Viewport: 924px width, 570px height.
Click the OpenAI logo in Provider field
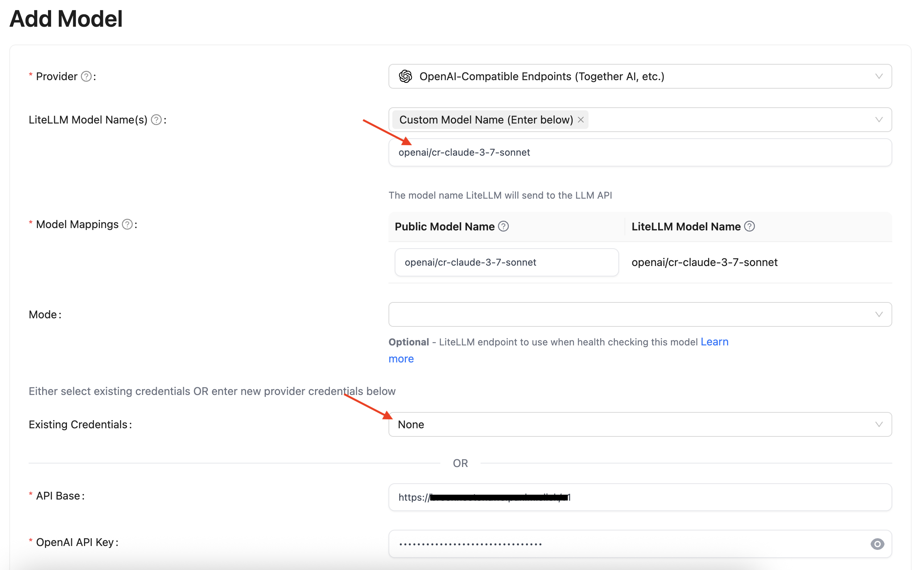click(406, 77)
